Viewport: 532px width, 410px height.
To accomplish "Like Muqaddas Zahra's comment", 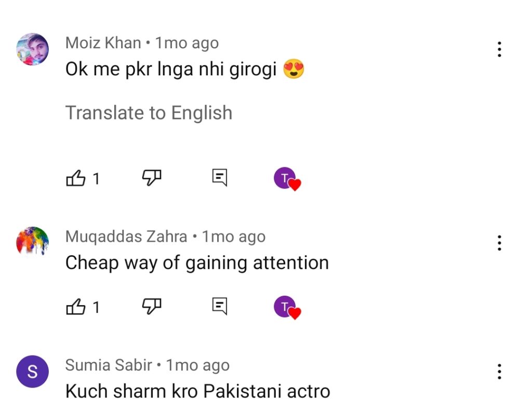I will pyautogui.click(x=76, y=307).
